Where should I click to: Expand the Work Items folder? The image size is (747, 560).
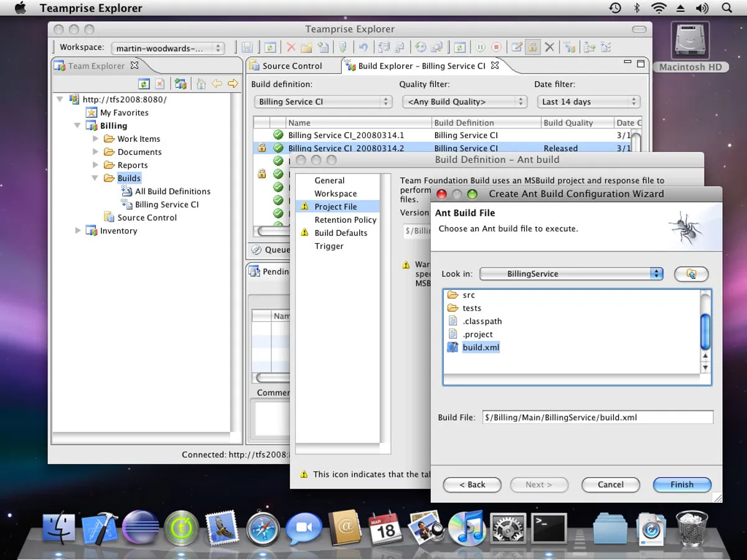click(x=95, y=138)
